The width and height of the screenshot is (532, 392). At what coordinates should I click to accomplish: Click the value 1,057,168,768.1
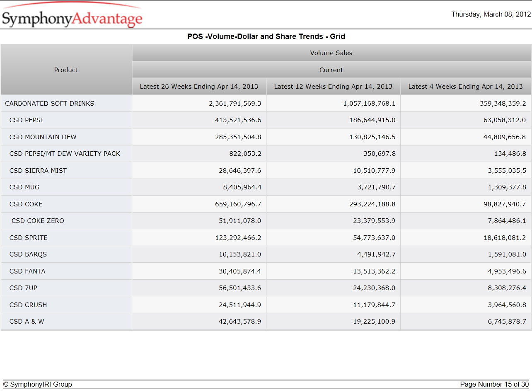(x=369, y=104)
